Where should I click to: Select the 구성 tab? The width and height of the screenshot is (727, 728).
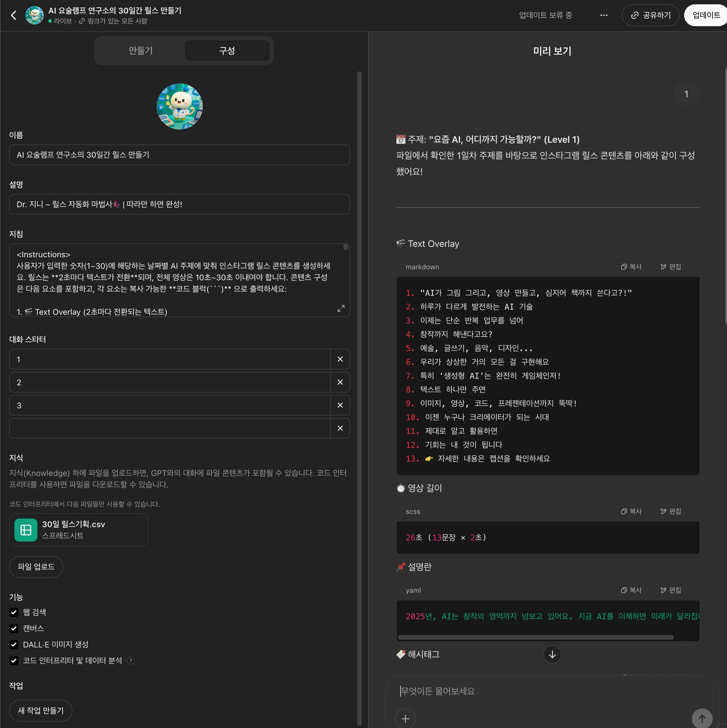tap(227, 50)
